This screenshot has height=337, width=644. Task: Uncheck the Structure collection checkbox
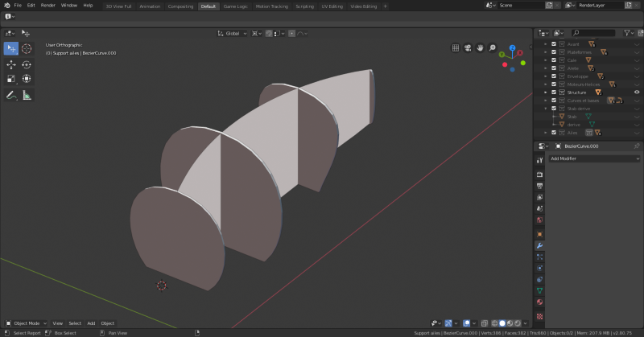554,92
